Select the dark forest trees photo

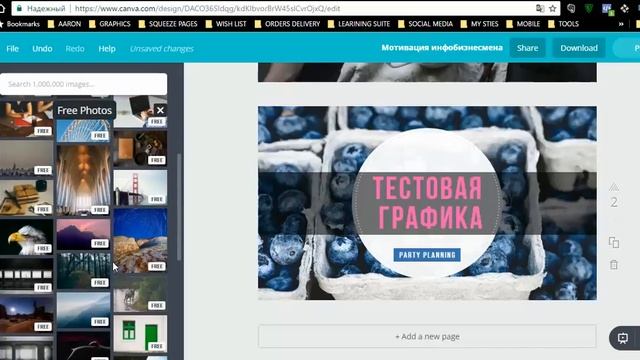click(x=83, y=271)
